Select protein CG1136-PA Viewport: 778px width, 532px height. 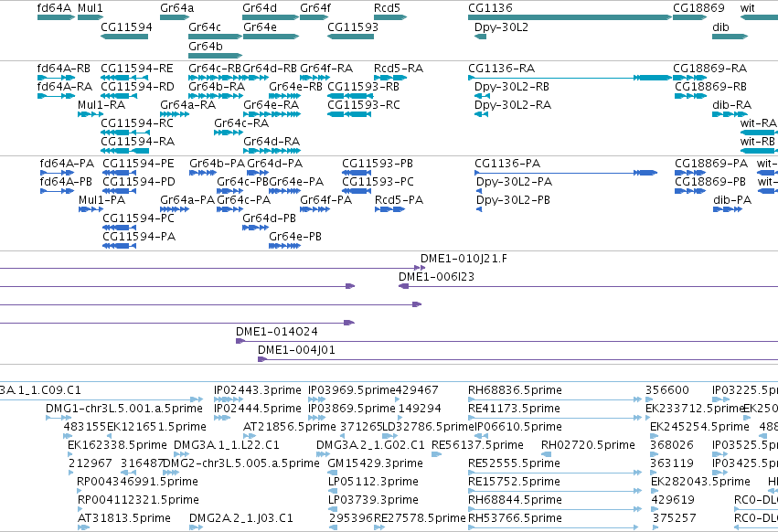click(x=566, y=173)
